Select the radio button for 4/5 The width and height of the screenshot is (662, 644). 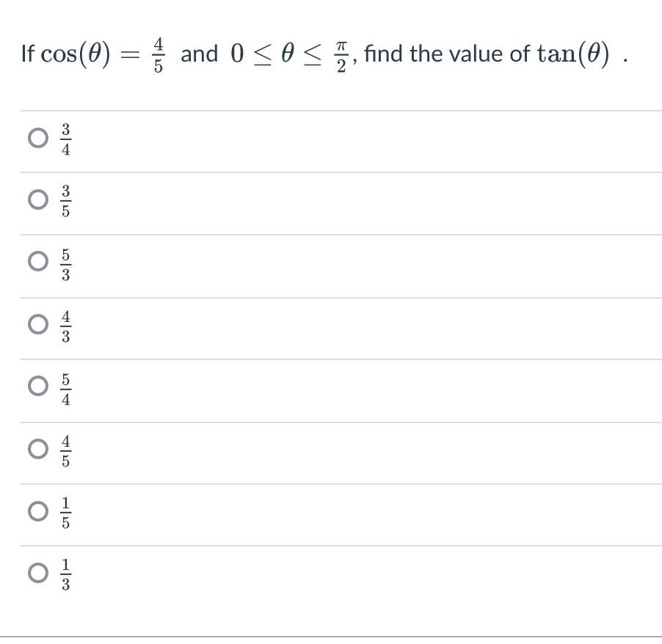pyautogui.click(x=37, y=449)
